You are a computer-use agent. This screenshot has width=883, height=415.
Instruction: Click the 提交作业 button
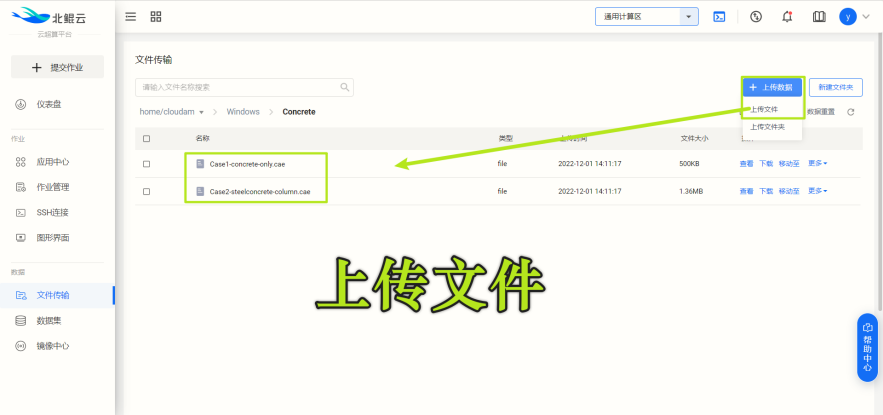tap(57, 67)
